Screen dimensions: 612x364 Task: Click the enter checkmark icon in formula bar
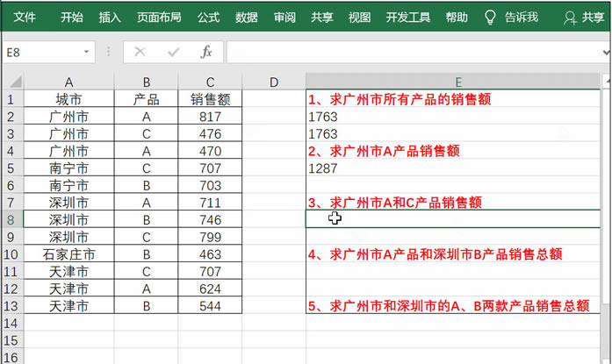coord(173,53)
